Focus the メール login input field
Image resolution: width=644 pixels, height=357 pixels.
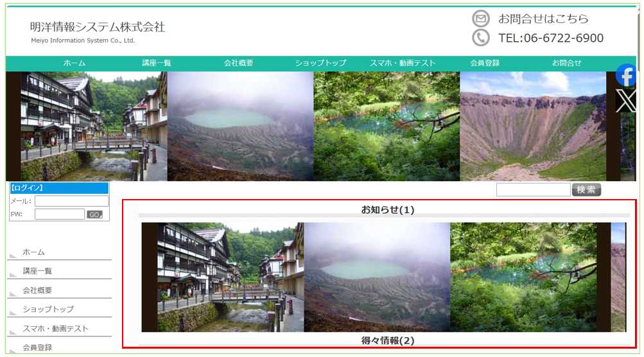coord(71,201)
